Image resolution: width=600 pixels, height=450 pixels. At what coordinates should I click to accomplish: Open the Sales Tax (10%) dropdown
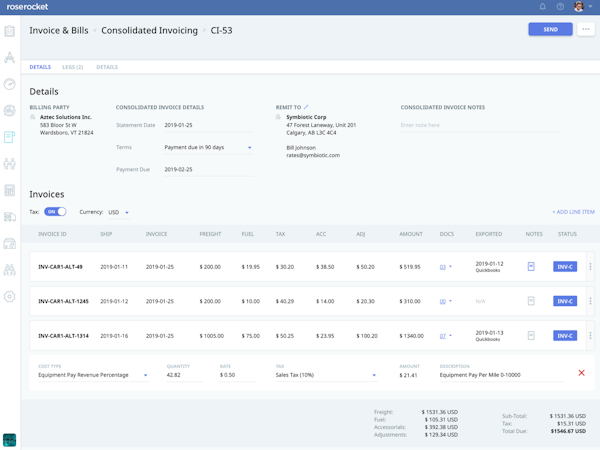tap(326, 375)
